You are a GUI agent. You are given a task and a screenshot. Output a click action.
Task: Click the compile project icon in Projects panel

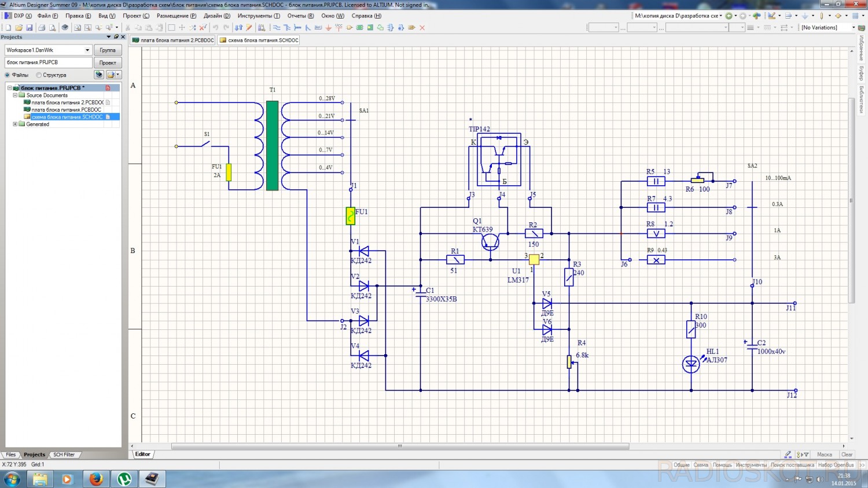[x=99, y=75]
